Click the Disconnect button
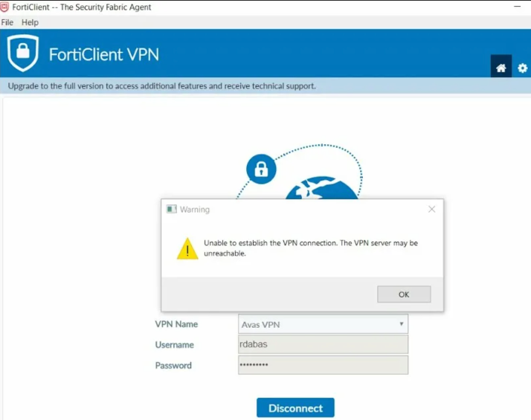Viewport: 531px width, 420px height. coord(295,408)
